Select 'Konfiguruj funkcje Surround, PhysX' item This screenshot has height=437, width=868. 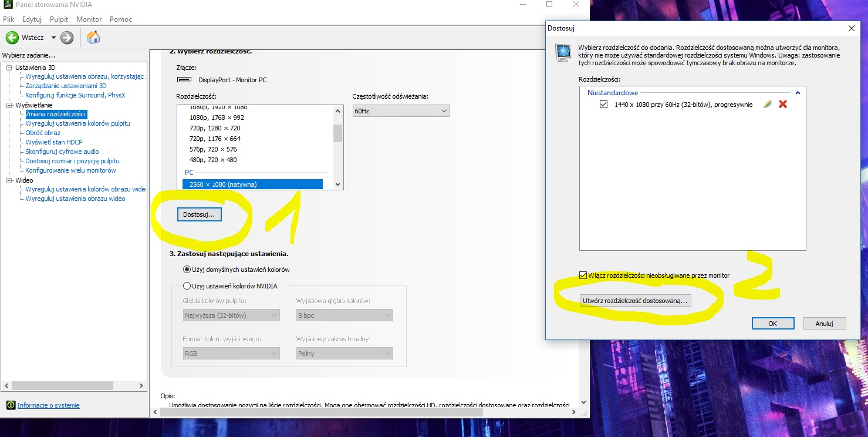[75, 95]
